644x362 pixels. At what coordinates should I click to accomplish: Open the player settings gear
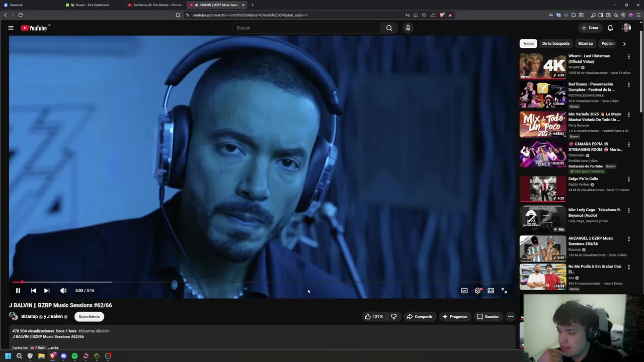(x=478, y=291)
